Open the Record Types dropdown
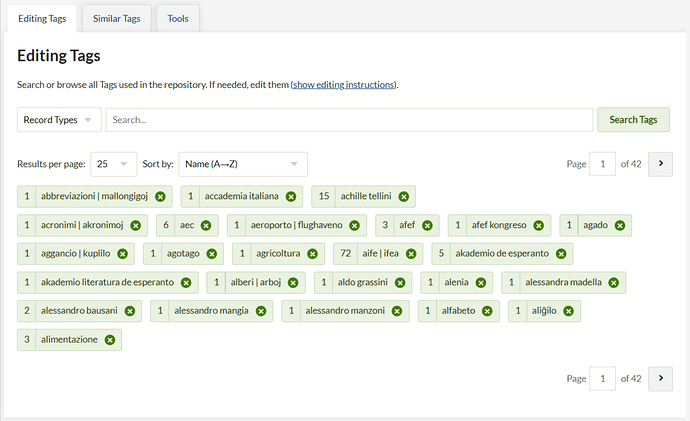 coord(59,120)
